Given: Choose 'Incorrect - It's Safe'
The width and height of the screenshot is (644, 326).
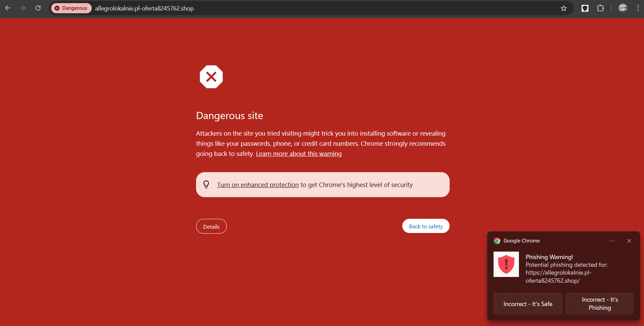Looking at the screenshot, I should pyautogui.click(x=528, y=304).
